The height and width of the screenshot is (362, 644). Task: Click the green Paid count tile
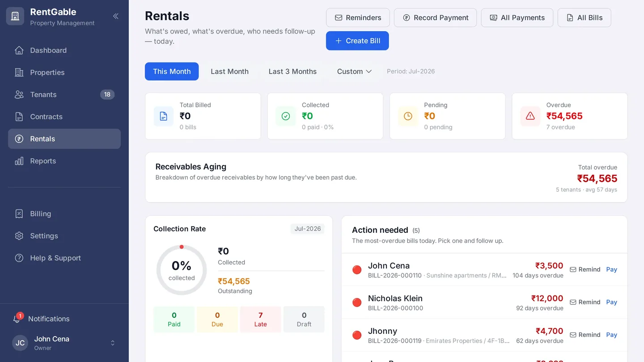pyautogui.click(x=174, y=320)
